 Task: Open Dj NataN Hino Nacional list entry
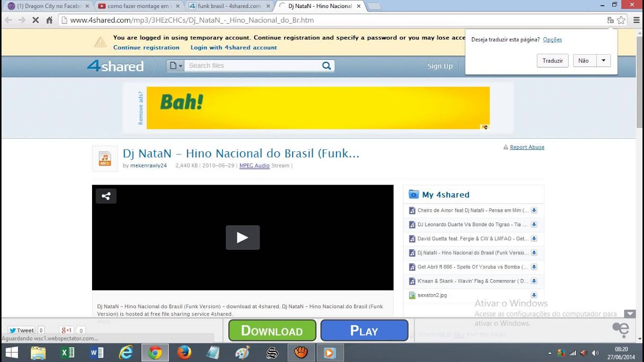473,253
